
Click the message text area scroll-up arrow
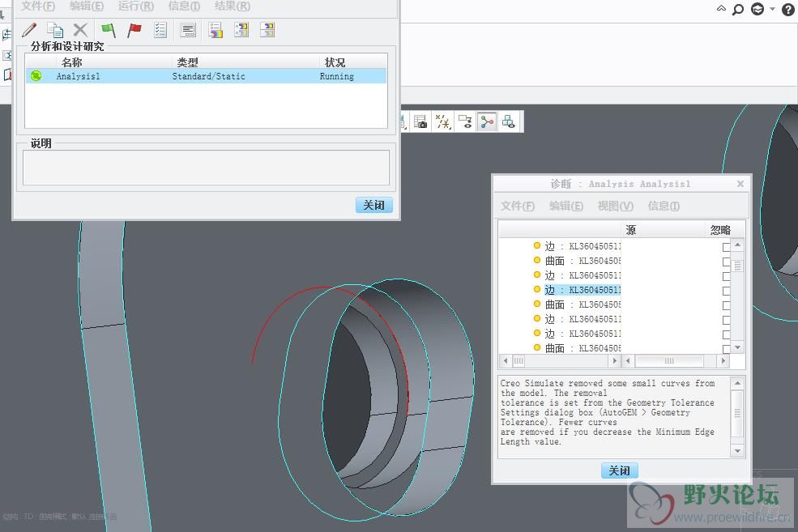point(737,383)
